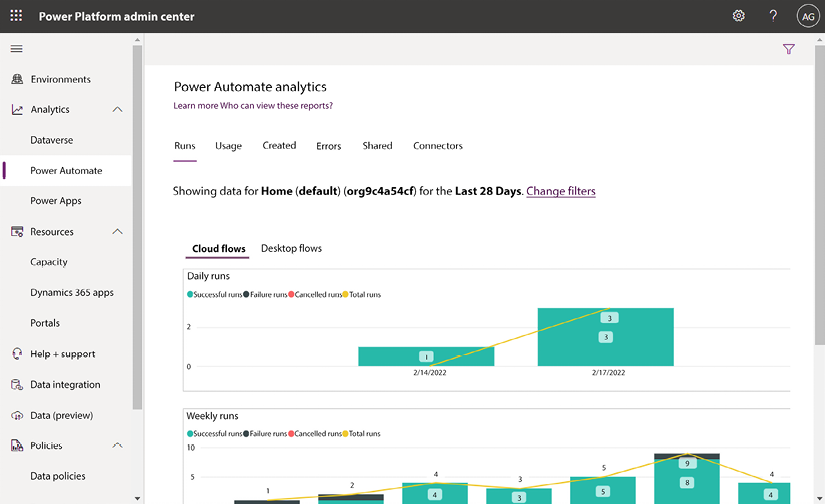Image resolution: width=825 pixels, height=504 pixels.
Task: Click Successful runs legend in Weekly runs
Action: tap(215, 434)
